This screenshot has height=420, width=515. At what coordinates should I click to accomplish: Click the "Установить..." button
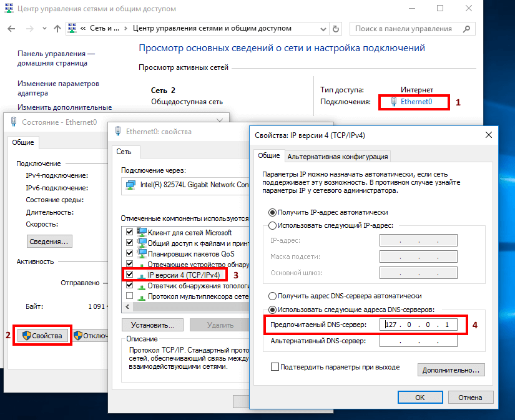pos(152,325)
